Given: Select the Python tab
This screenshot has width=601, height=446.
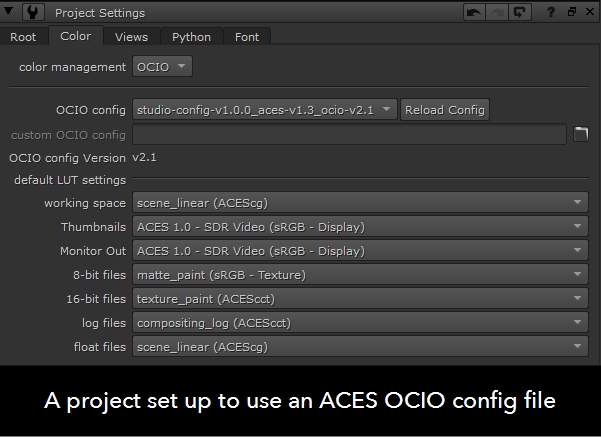Looking at the screenshot, I should 191,37.
